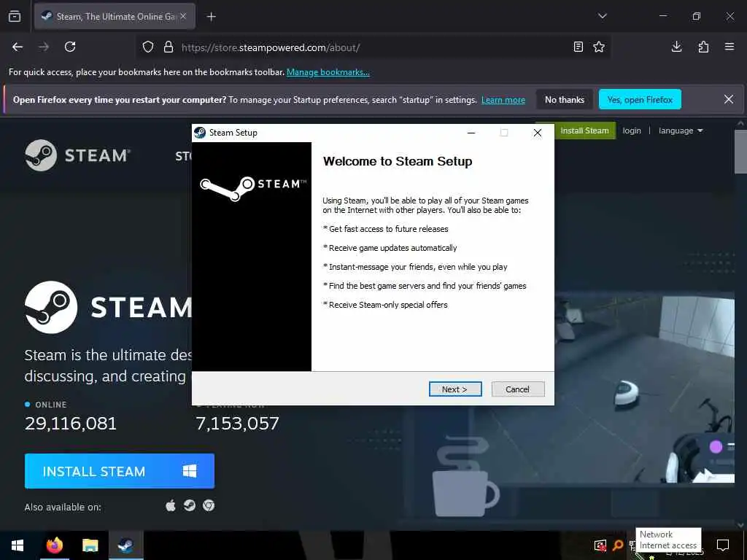Click Yes, open Firefox button
The width and height of the screenshot is (747, 560).
click(640, 99)
